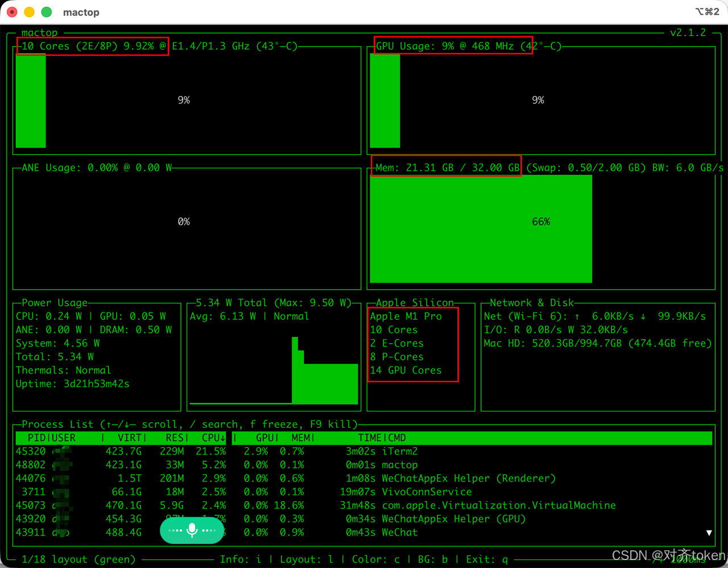Click the RES column header
The width and height of the screenshot is (728, 568).
pos(175,438)
